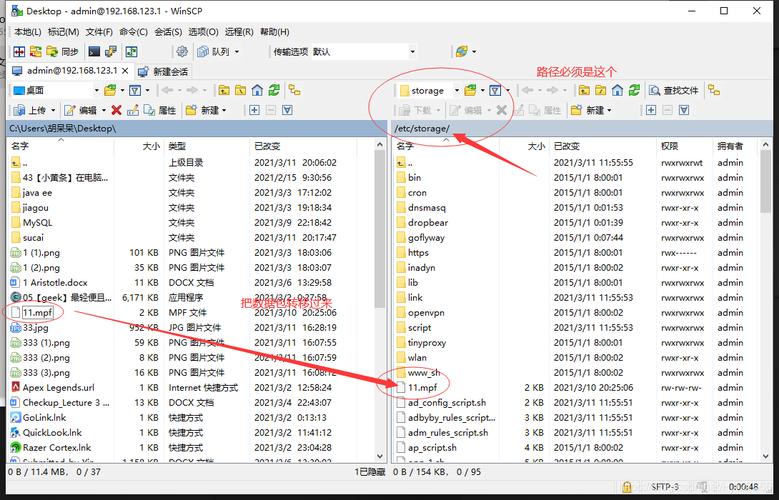Select ad_config_script.sh in remote panel
This screenshot has width=779, height=500.
pyautogui.click(x=447, y=403)
